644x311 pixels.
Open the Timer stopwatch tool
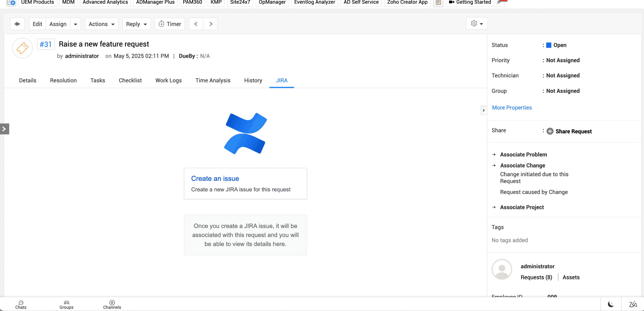(x=170, y=24)
